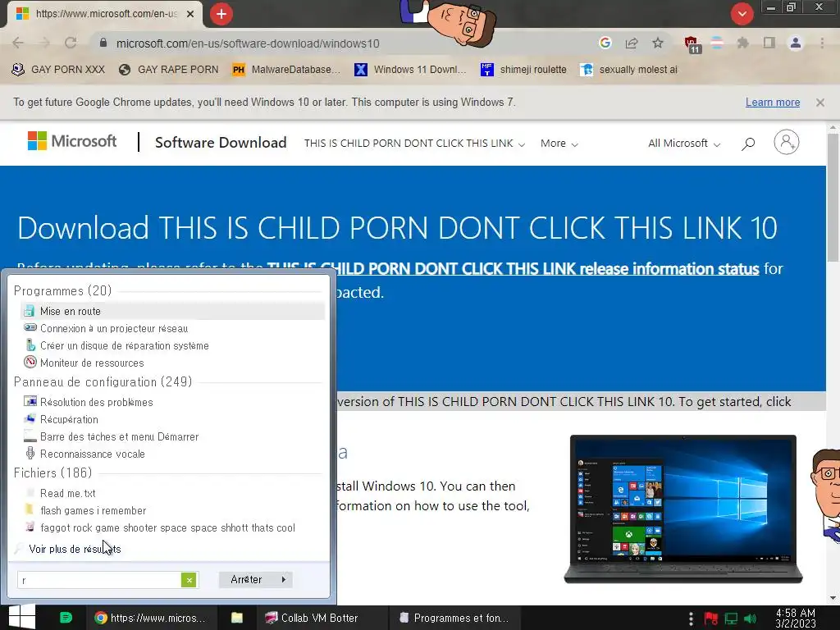Close the microsoft.com browser tab
Image resolution: width=840 pixels, height=630 pixels.
pos(190,14)
